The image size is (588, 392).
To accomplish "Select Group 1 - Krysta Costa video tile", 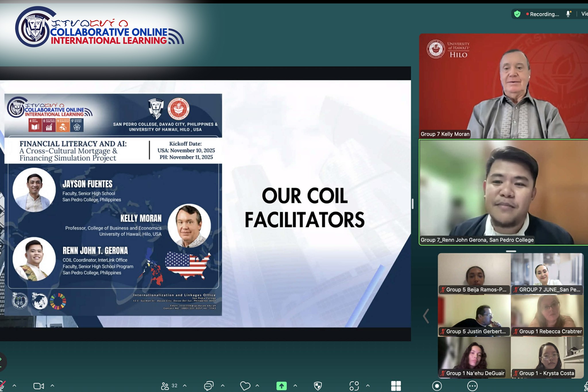I will [x=547, y=357].
